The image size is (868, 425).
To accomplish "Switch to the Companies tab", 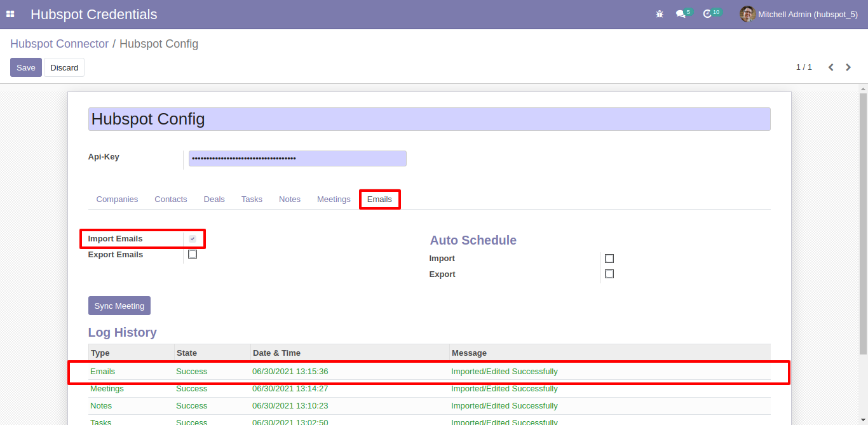I will [117, 199].
